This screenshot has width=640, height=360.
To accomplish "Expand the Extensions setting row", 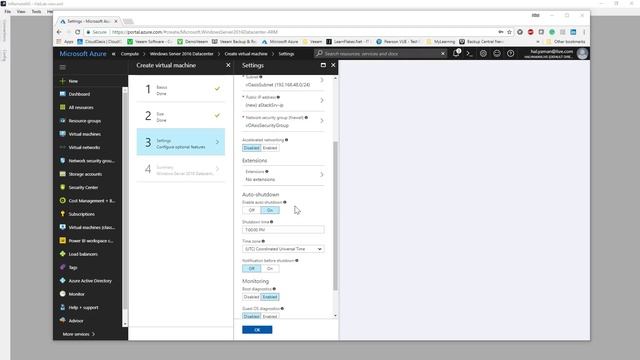I will [x=283, y=176].
